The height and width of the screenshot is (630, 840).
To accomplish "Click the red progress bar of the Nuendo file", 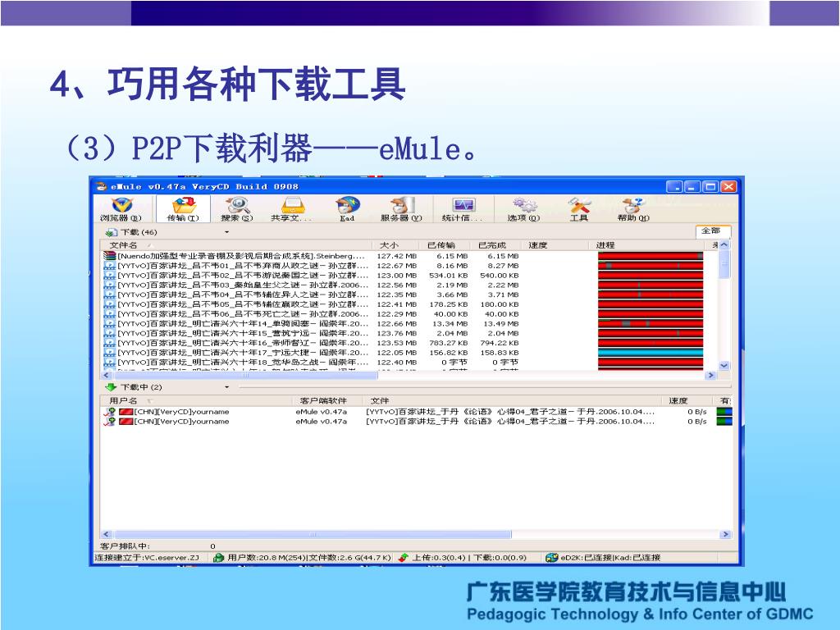I will coord(651,256).
